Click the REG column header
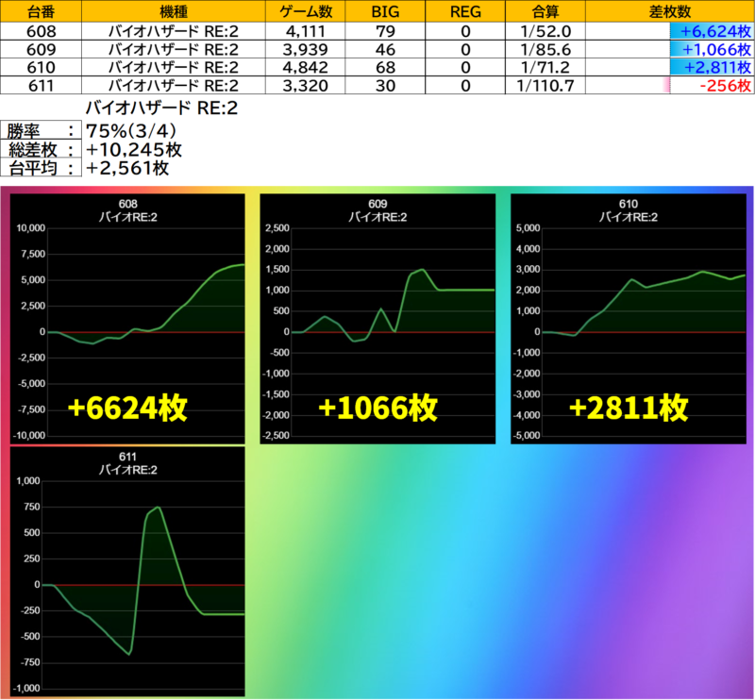 click(465, 11)
